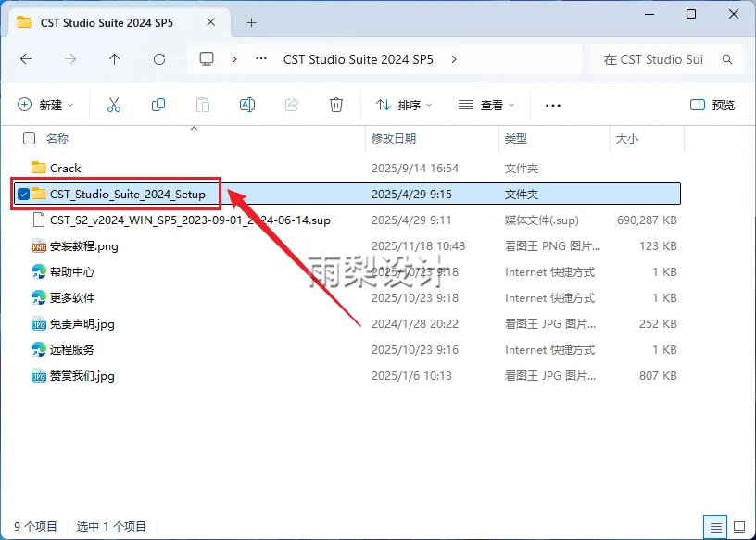This screenshot has width=756, height=540.
Task: Expand the chevron after the monitor icon
Action: pyautogui.click(x=234, y=59)
